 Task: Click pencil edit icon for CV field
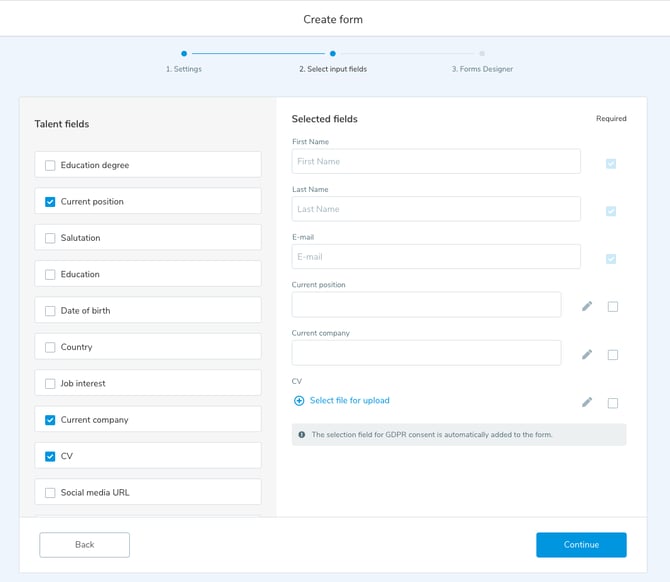point(587,402)
